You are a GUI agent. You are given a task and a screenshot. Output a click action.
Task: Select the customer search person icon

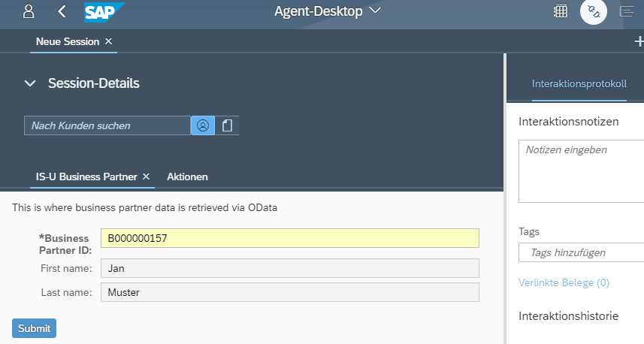(x=203, y=125)
